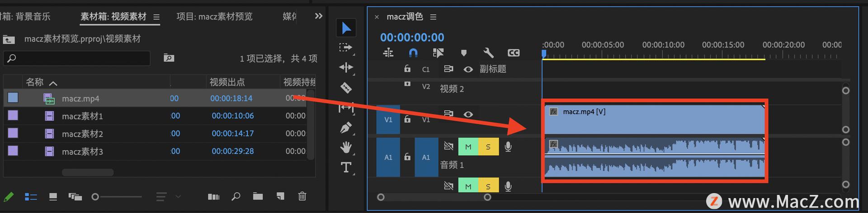Select the Ripple Edit tool
This screenshot has height=213, width=868.
346,67
